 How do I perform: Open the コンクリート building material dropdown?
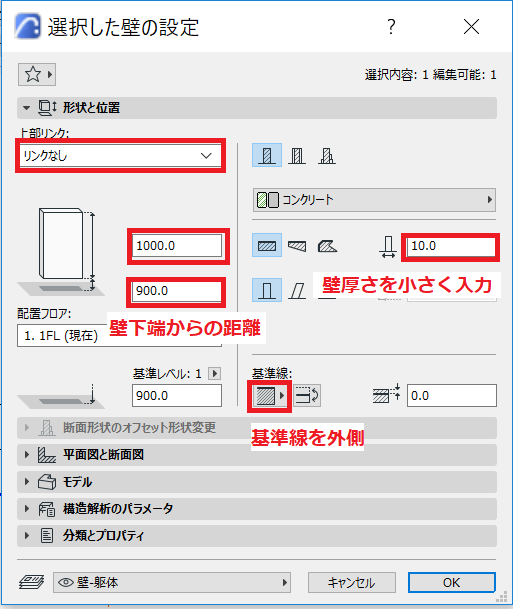(374, 200)
